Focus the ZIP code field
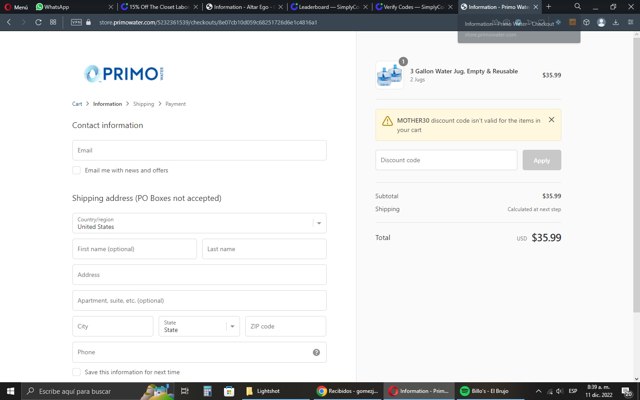Image resolution: width=640 pixels, height=400 pixels. coord(286,326)
